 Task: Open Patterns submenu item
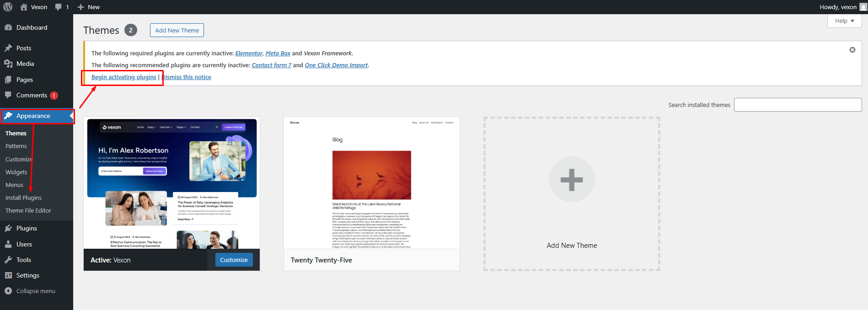pyautogui.click(x=16, y=146)
